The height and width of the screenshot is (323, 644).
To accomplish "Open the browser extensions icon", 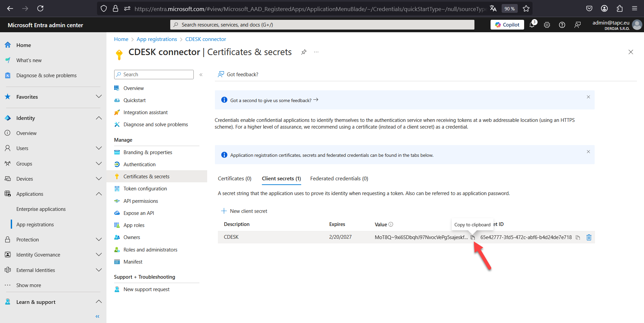I will (x=619, y=8).
